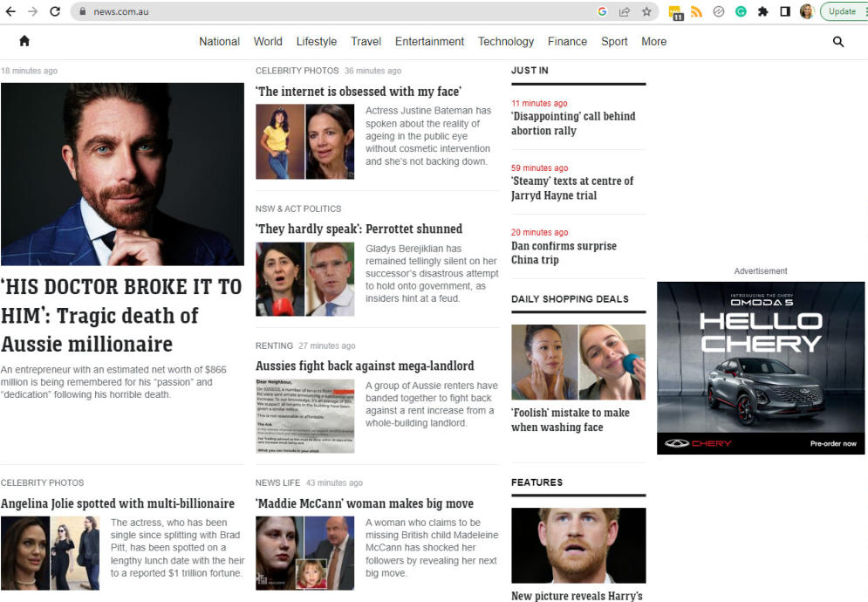Click the orange RSS feed extension icon
868x602 pixels.
coord(696,11)
